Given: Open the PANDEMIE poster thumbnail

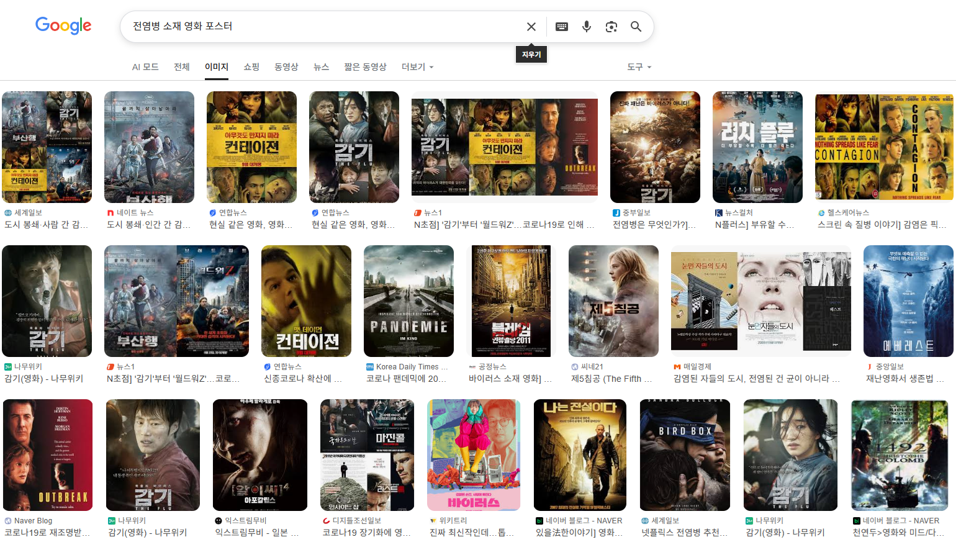Looking at the screenshot, I should (x=408, y=301).
